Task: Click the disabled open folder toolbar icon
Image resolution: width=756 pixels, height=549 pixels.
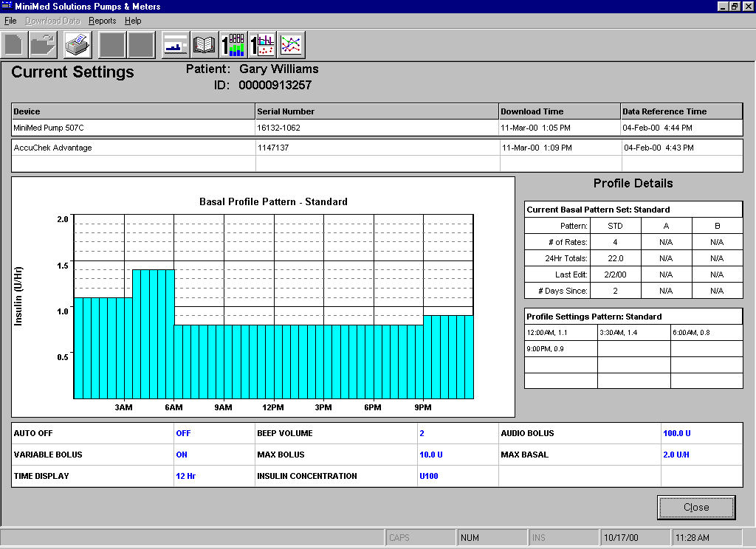Action: (43, 45)
